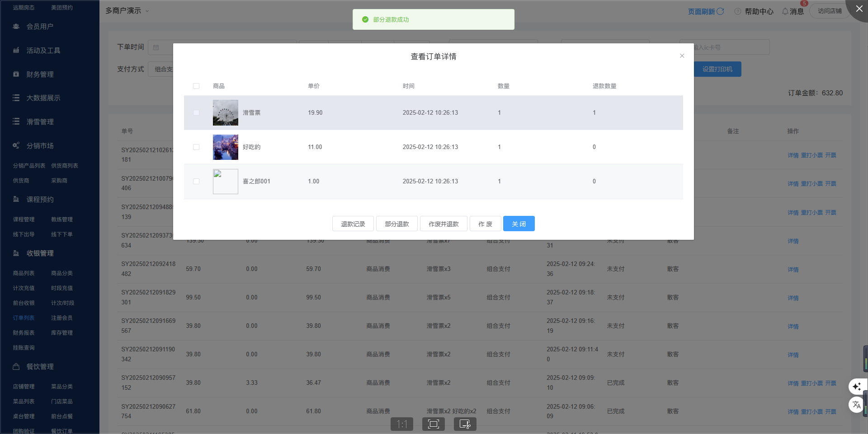Viewport: 868px width, 434px height.
Task: Click the fit-to-screen viewer icon
Action: (434, 424)
